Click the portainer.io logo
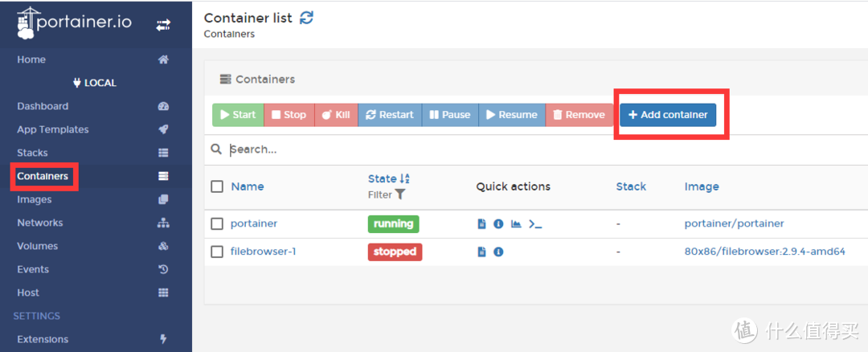This screenshot has height=352, width=868. tap(74, 23)
